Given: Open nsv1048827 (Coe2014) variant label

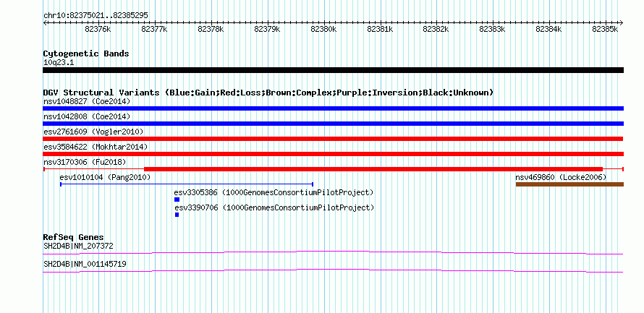Looking at the screenshot, I should (x=87, y=101).
